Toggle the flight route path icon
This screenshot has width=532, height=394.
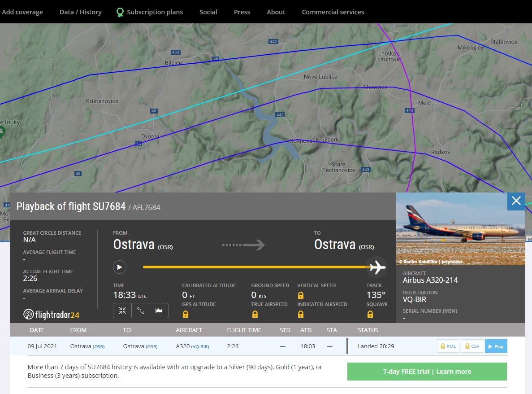(141, 311)
